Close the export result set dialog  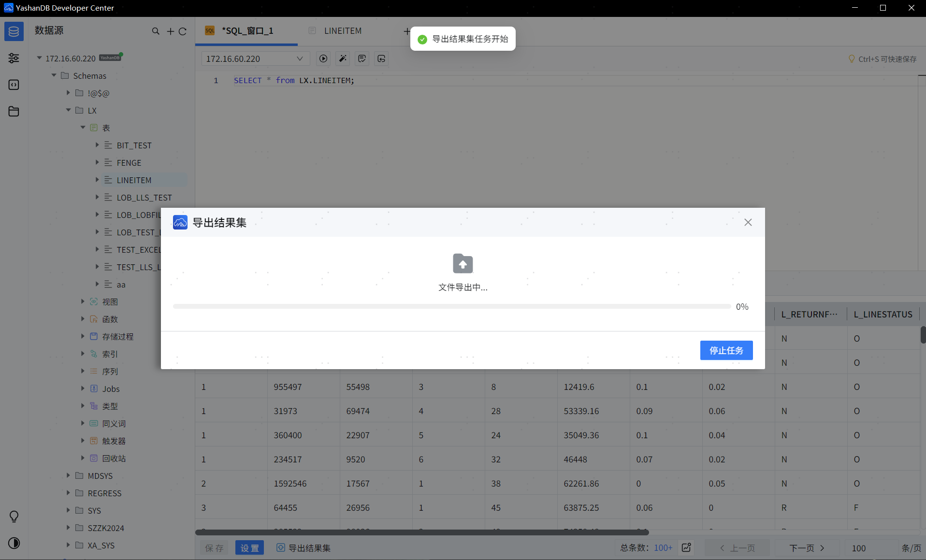pyautogui.click(x=748, y=222)
